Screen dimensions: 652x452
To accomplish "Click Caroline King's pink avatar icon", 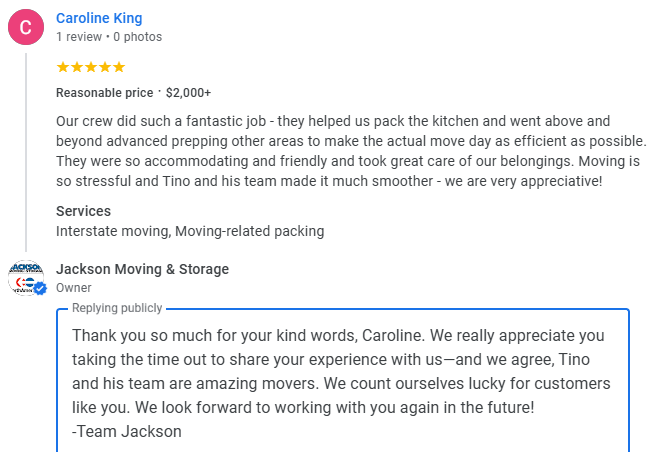I will pos(26,27).
